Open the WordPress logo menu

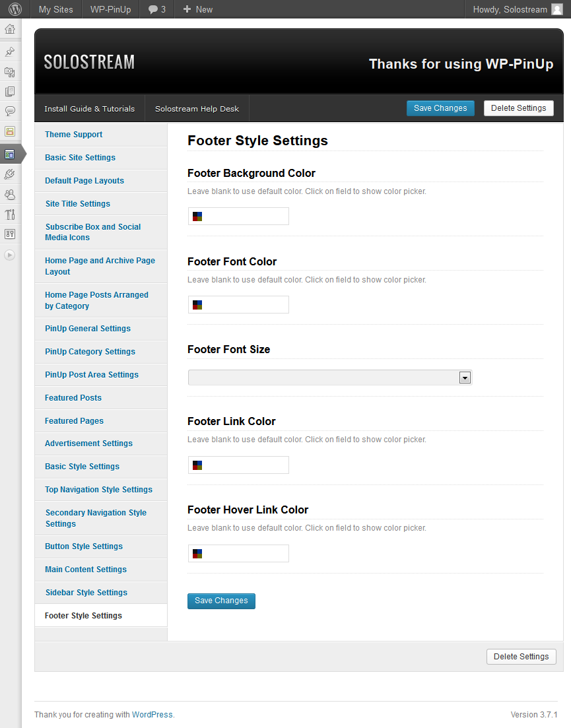[x=15, y=9]
